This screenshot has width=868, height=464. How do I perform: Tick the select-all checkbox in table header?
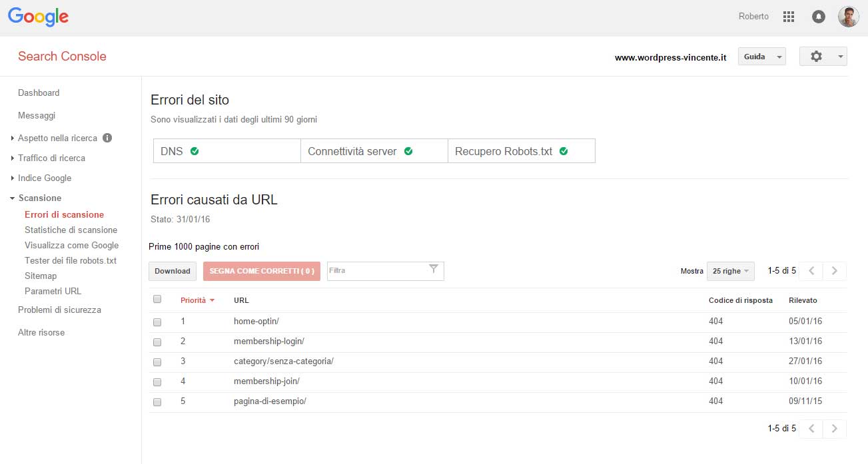tap(157, 300)
